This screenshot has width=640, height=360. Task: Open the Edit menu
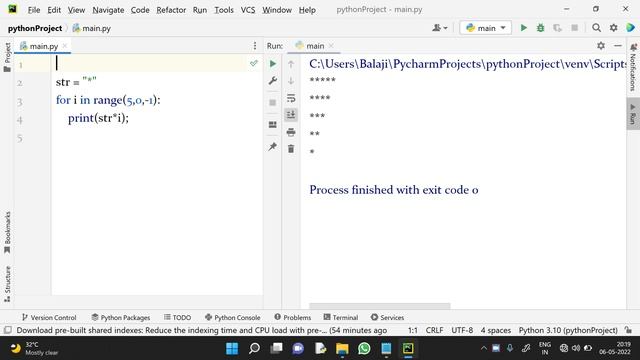54,10
